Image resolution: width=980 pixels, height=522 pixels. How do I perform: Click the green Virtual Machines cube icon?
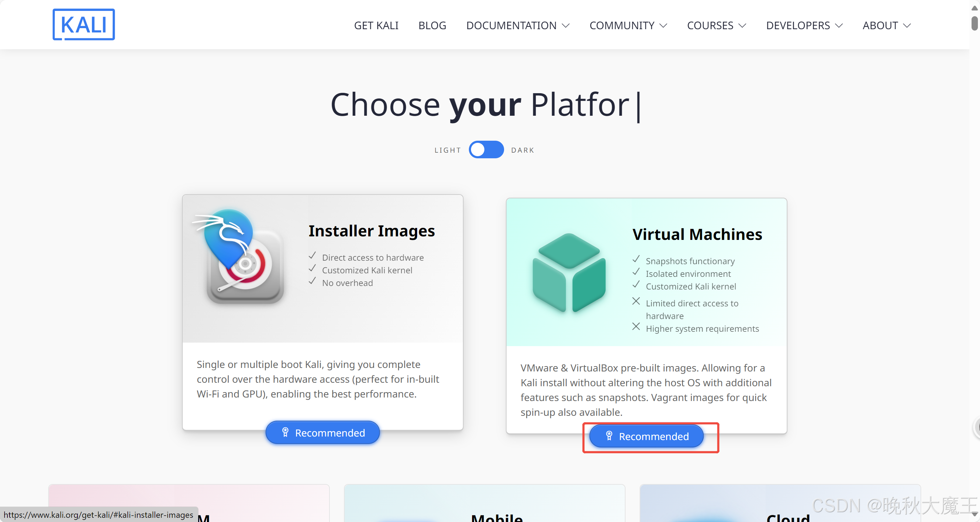pyautogui.click(x=569, y=273)
